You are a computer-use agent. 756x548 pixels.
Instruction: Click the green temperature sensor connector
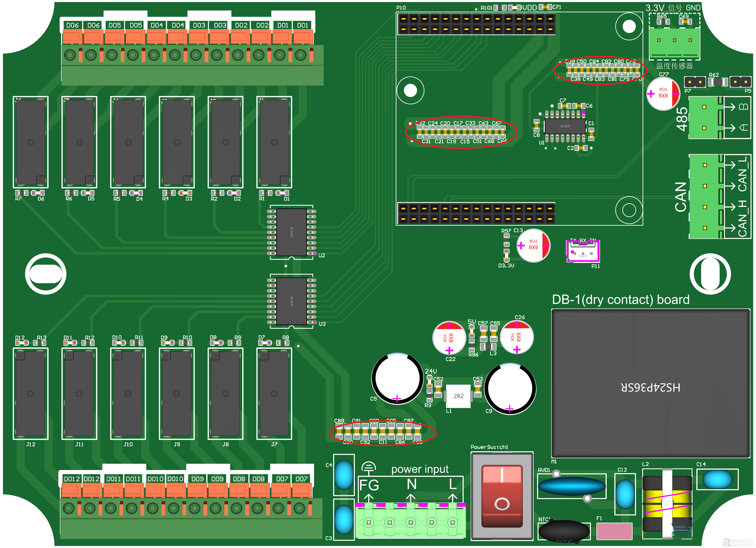pos(674,43)
